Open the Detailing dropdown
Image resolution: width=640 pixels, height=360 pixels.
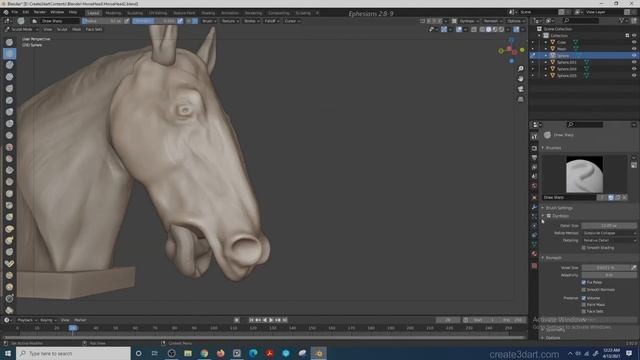click(x=609, y=240)
